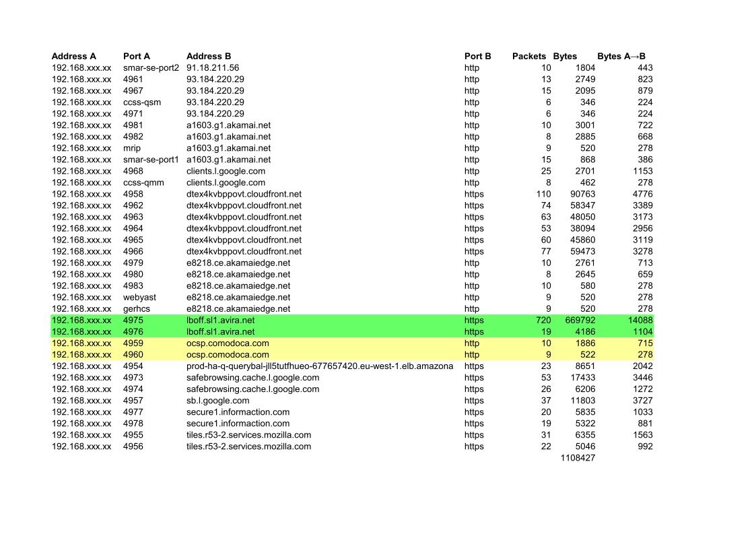Select the 91.18.211.56 address cell

click(x=213, y=68)
